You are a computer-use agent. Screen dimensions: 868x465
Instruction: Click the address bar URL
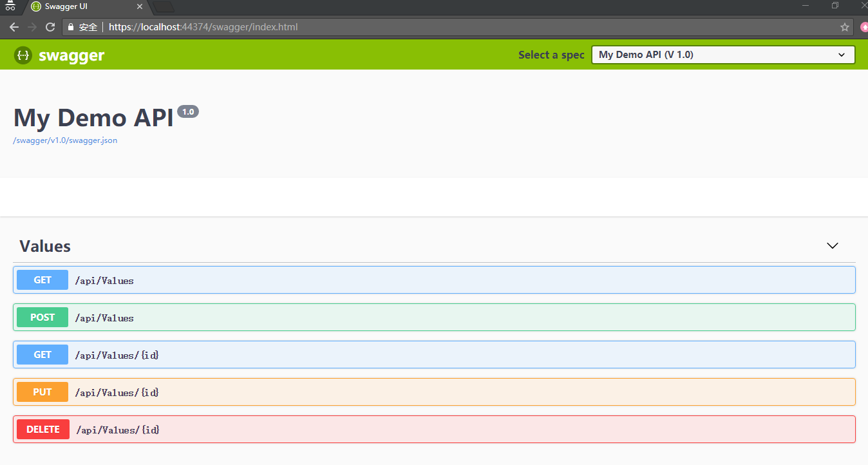click(203, 27)
